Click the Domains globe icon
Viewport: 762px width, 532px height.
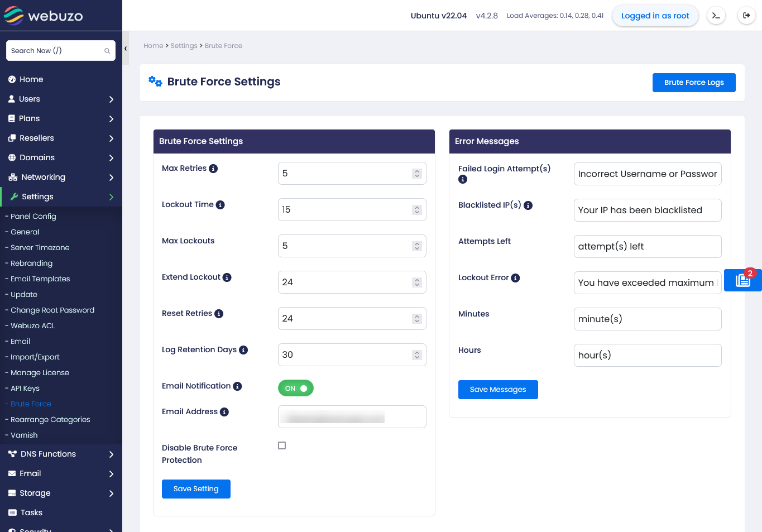tap(12, 157)
